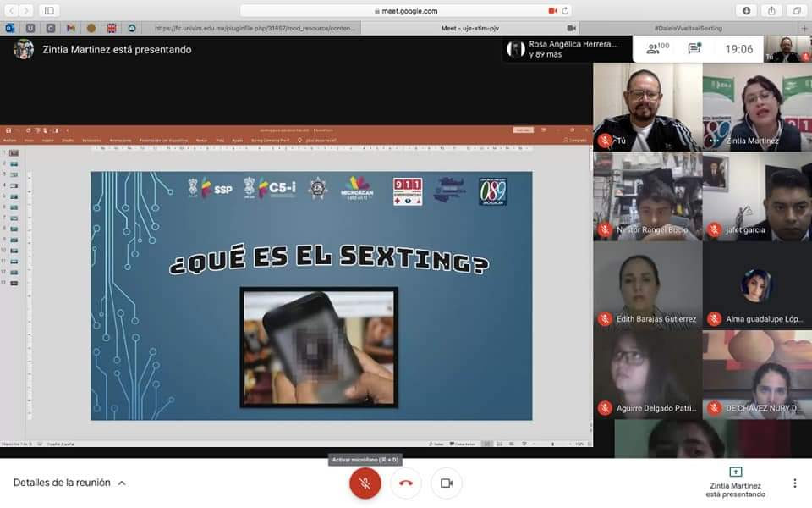Open the pinned tab with letter U
Viewport: 812px width, 508px height.
click(30, 29)
